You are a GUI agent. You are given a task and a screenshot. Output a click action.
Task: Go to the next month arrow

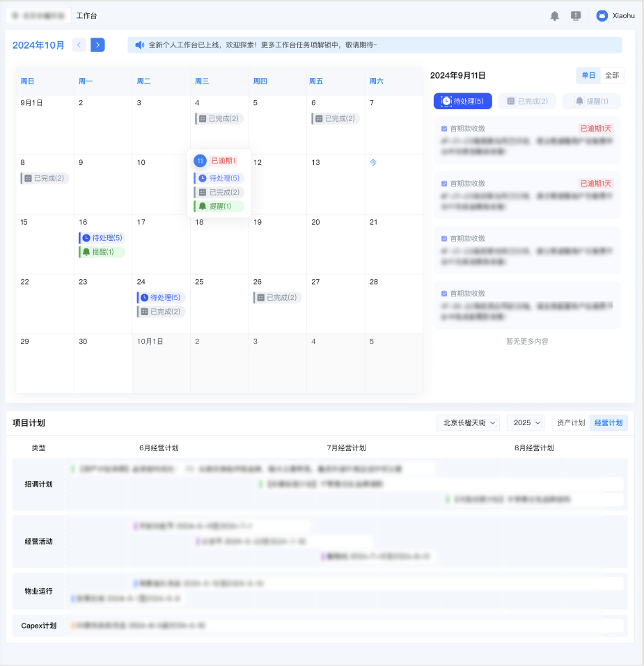(97, 45)
